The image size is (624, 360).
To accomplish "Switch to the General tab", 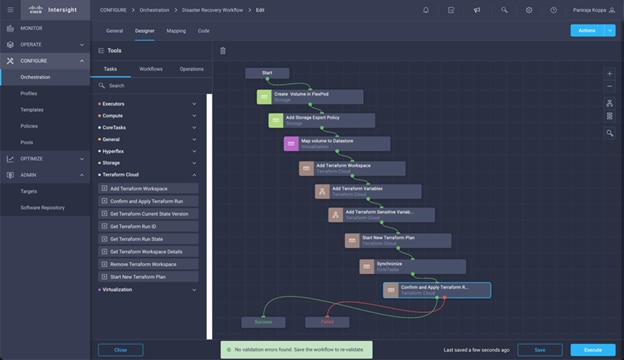I will pyautogui.click(x=114, y=31).
